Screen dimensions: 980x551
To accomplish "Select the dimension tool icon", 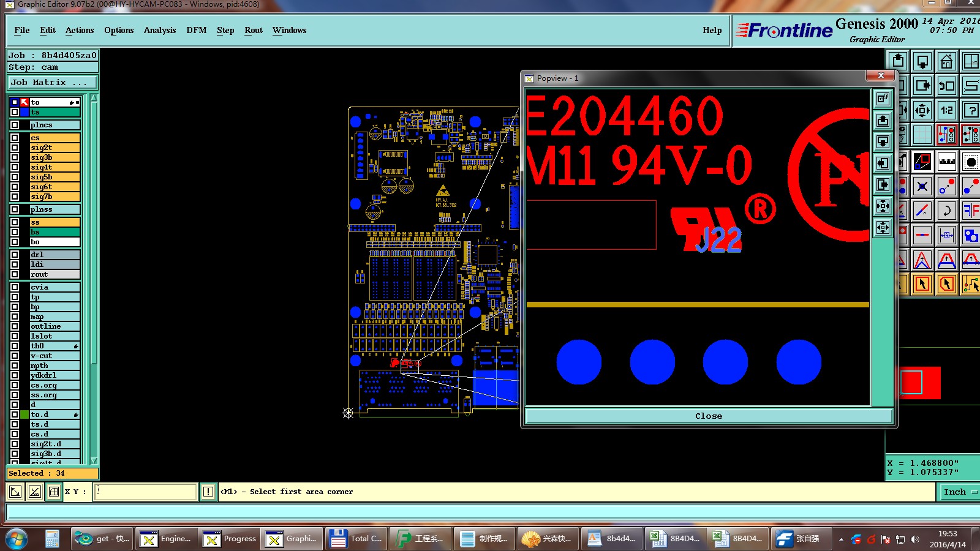I will (947, 235).
